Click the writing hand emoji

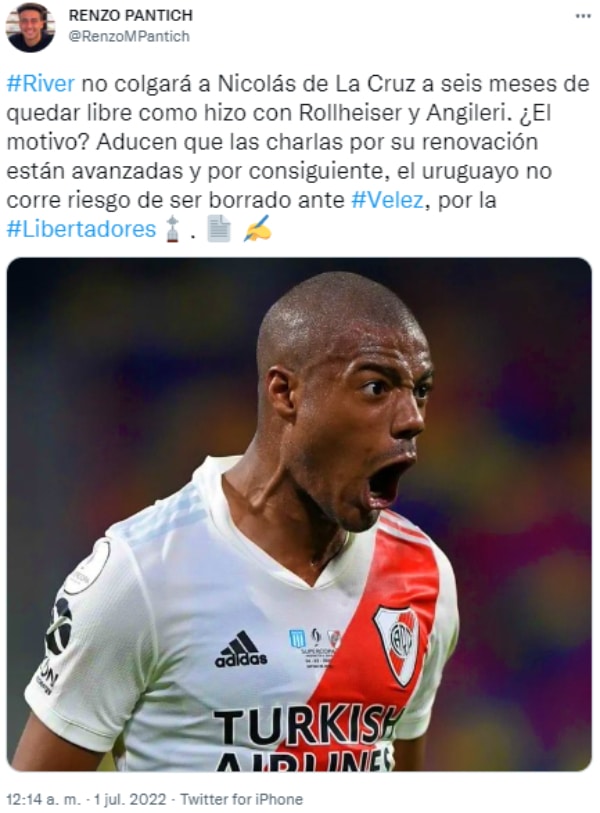(x=257, y=229)
